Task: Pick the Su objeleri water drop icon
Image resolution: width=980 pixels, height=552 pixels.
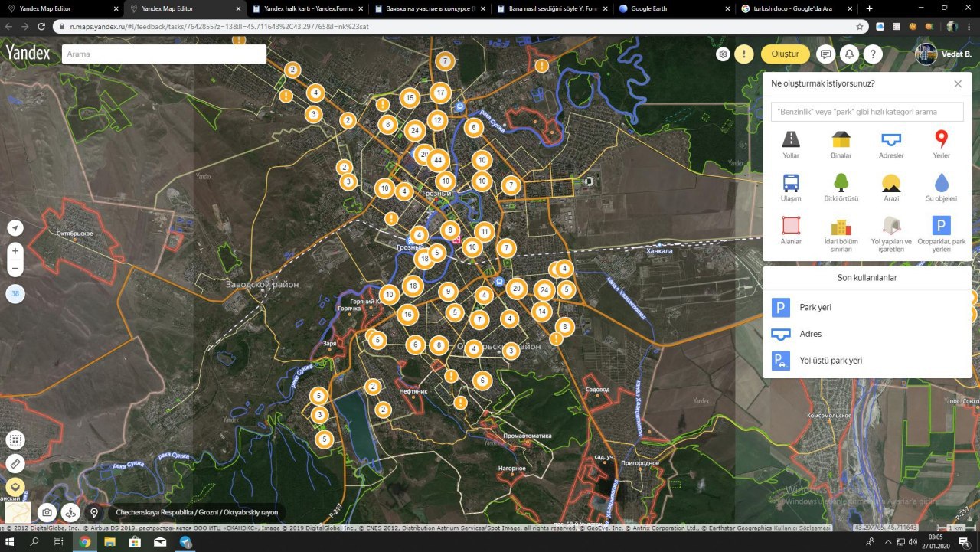Action: pyautogui.click(x=941, y=182)
